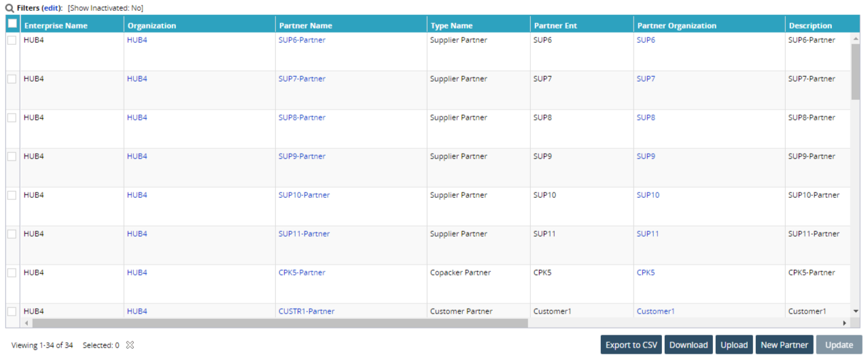Click the filters magnifier icon
This screenshot has height=357, width=868.
[x=10, y=8]
